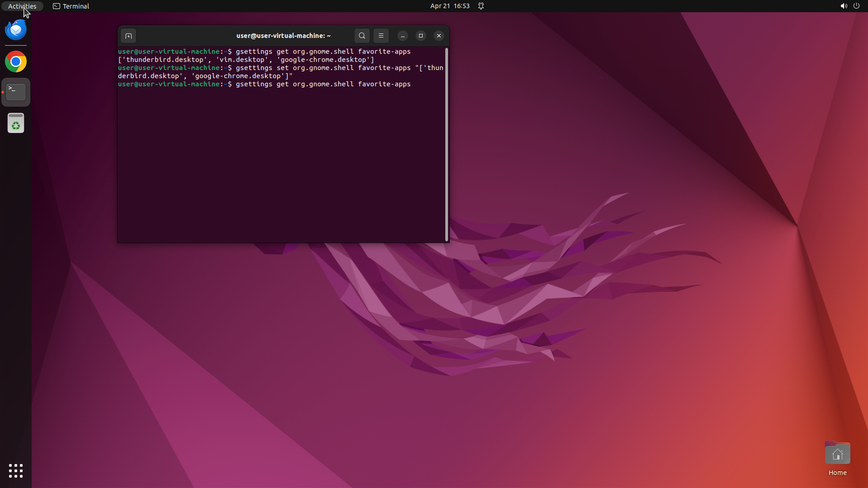Open the Trash from the dock

pos(16,123)
